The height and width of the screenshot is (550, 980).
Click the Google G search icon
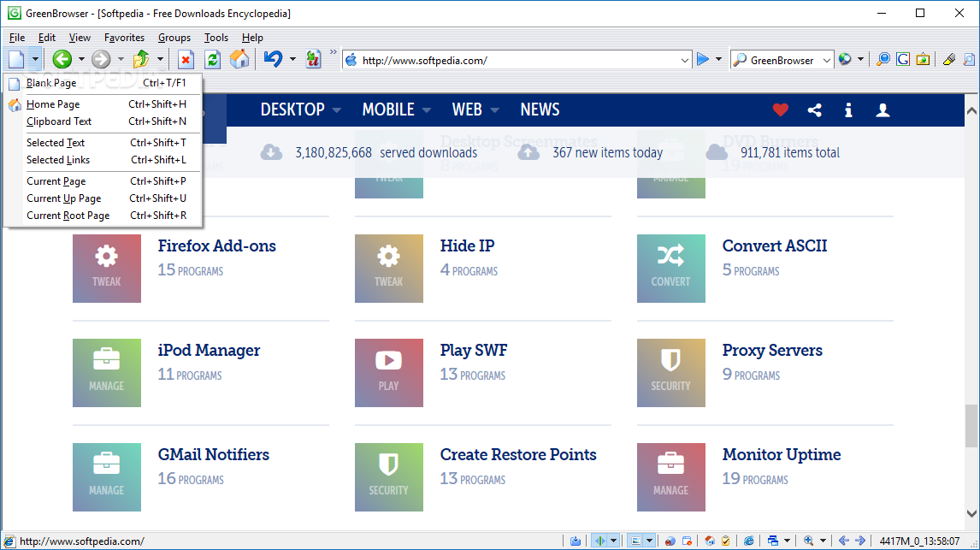pos(902,60)
